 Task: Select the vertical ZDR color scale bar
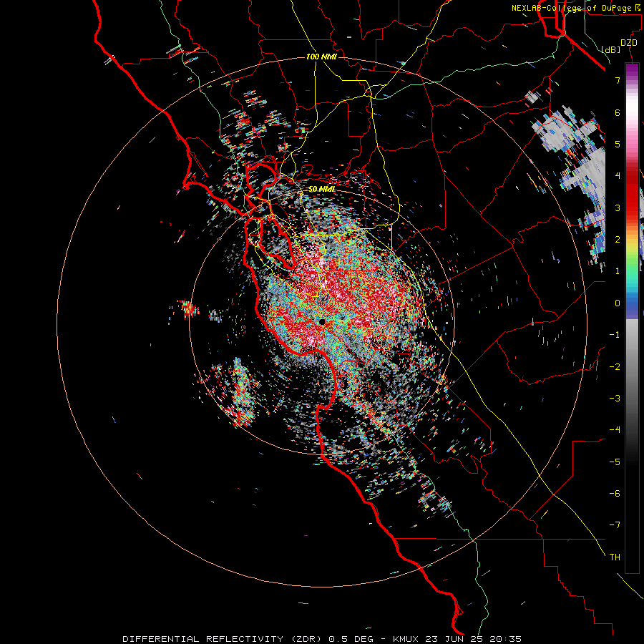coord(632,318)
